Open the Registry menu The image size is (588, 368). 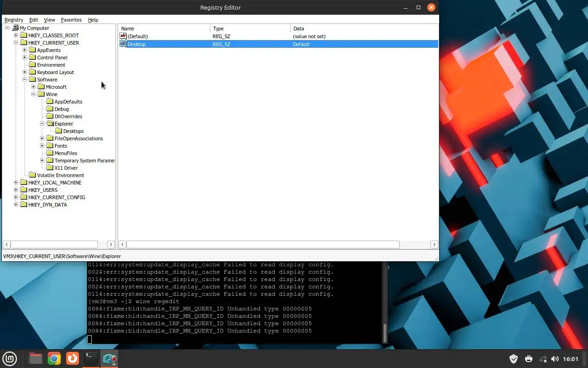[x=14, y=20]
